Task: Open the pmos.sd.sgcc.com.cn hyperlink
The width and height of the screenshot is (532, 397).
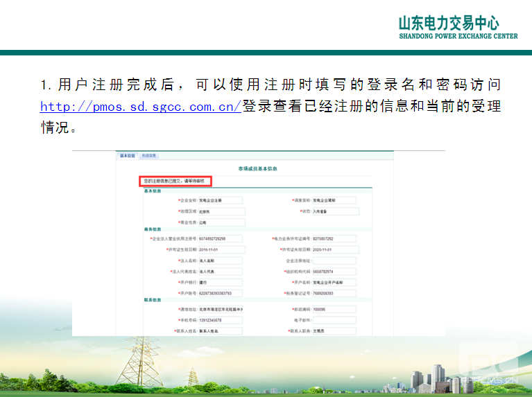Action: coord(140,107)
